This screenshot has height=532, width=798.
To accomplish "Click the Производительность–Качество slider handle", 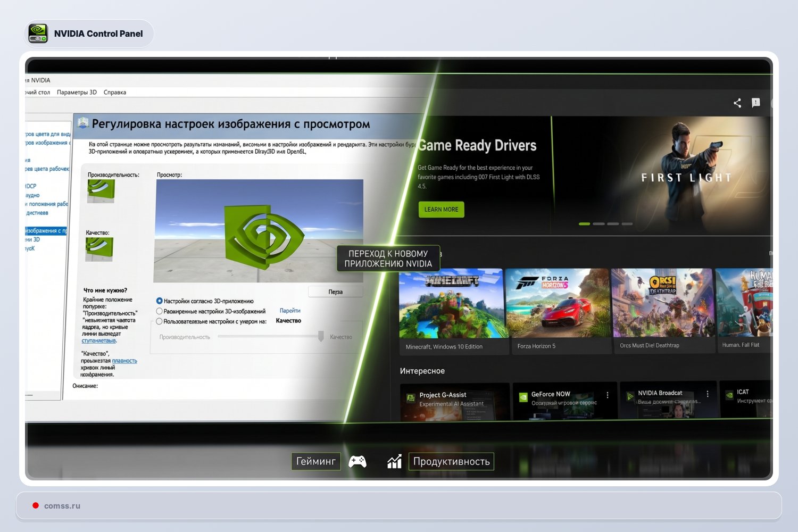I will tap(321, 336).
